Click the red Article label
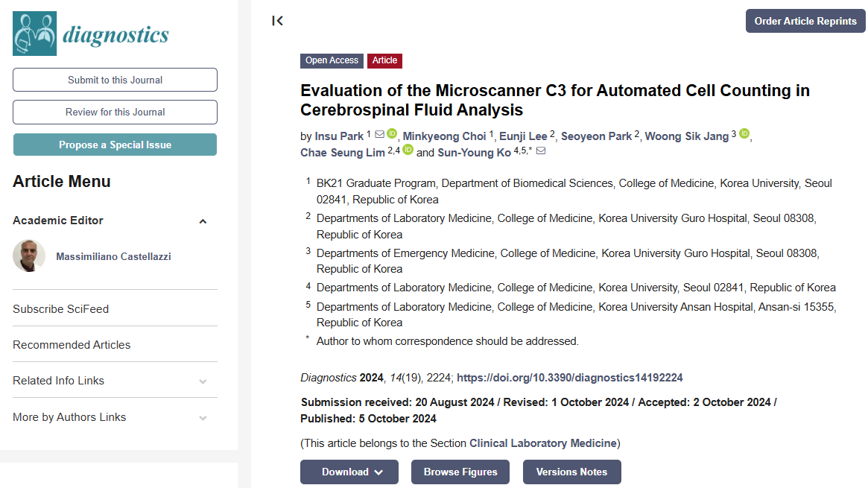This screenshot has height=488, width=868. tap(384, 61)
